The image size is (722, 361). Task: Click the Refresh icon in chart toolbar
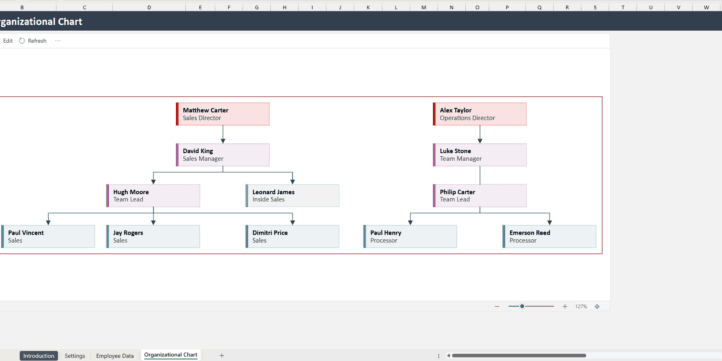click(22, 41)
